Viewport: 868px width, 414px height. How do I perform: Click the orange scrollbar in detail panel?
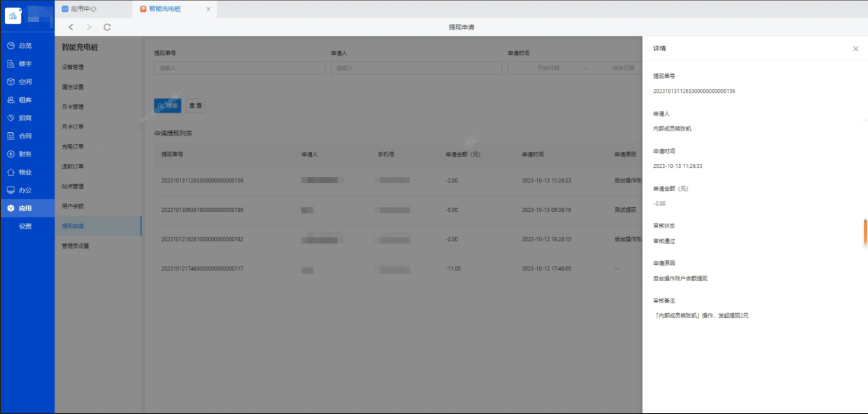tap(865, 233)
